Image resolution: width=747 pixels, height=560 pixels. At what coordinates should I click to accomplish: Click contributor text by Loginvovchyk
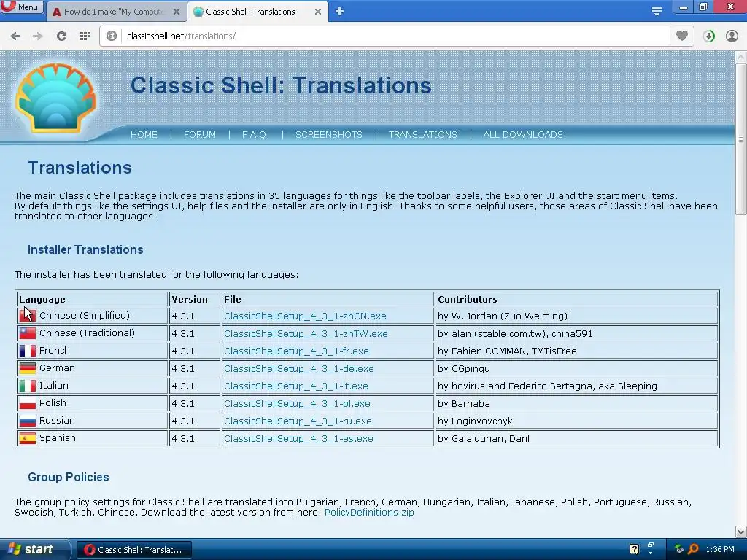475,421
